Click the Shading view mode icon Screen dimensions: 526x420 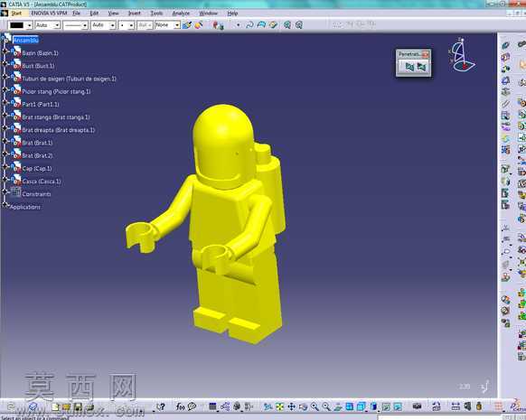[373, 406]
